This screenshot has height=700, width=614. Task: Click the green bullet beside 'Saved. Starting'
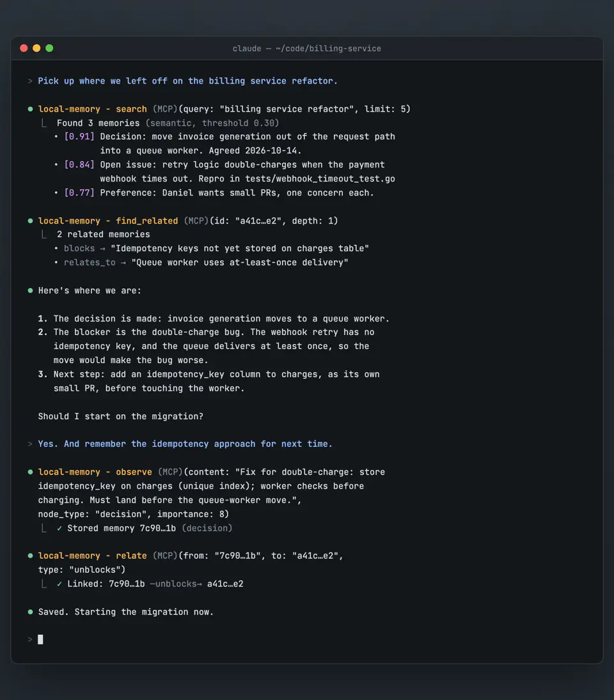30,612
